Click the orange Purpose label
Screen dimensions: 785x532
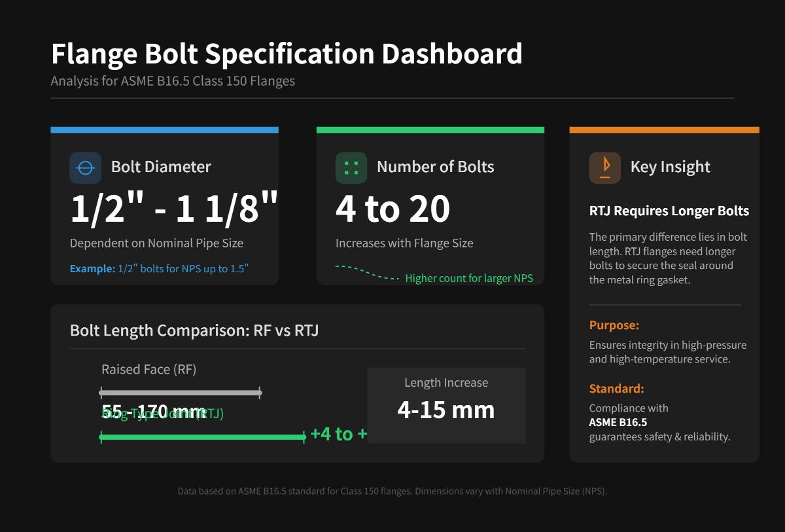coord(614,325)
